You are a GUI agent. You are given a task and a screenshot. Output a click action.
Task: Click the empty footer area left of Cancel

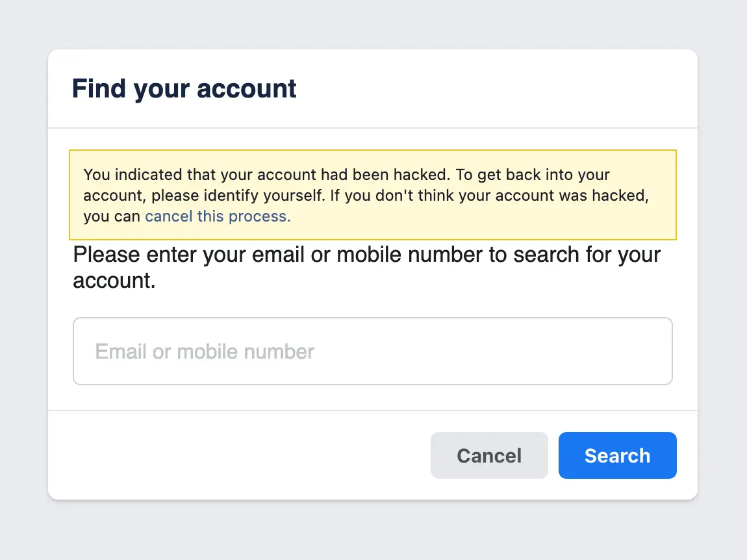[234, 455]
